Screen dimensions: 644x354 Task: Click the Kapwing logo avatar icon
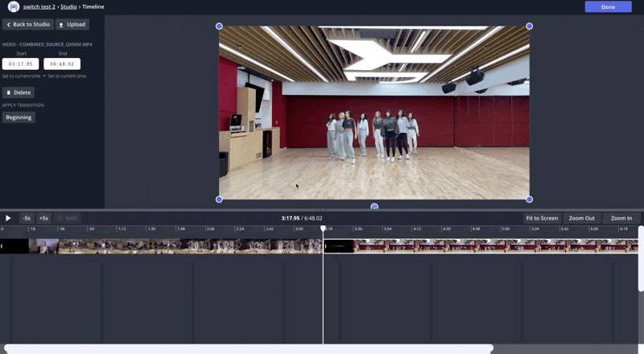coord(13,6)
